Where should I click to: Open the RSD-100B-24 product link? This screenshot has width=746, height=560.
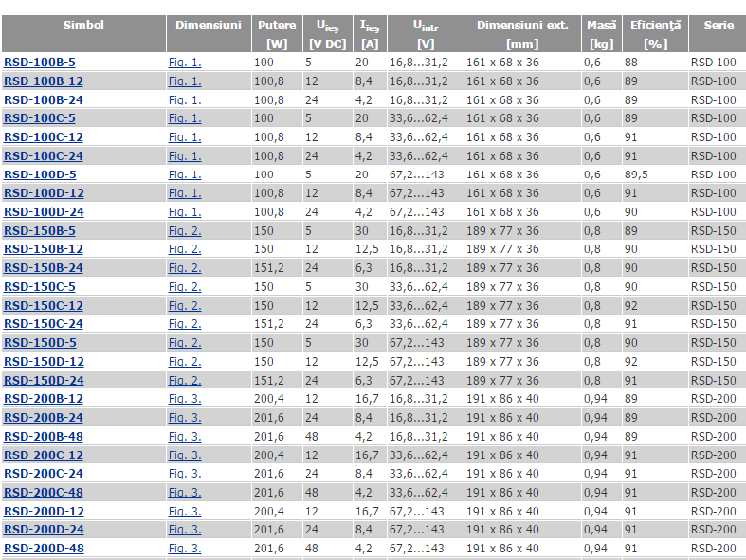[44, 99]
